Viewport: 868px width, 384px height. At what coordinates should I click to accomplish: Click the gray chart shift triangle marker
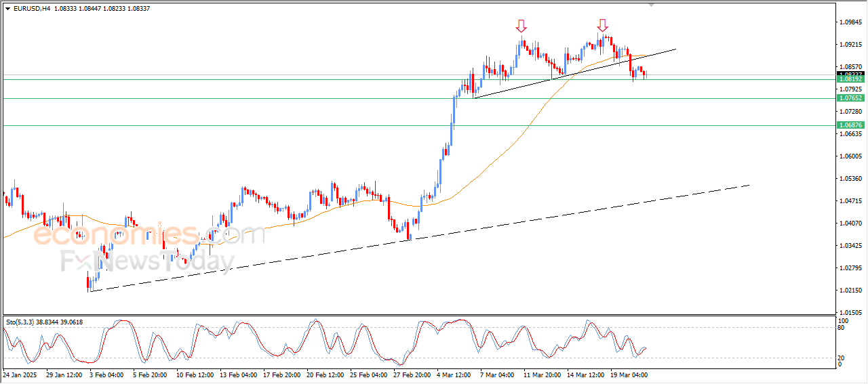pos(652,5)
